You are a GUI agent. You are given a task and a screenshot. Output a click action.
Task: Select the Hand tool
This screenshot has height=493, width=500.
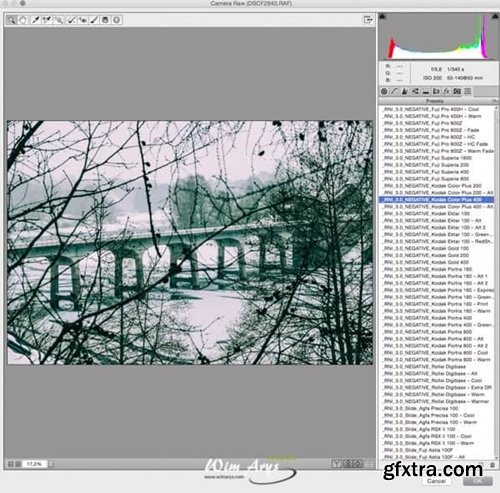[23, 20]
